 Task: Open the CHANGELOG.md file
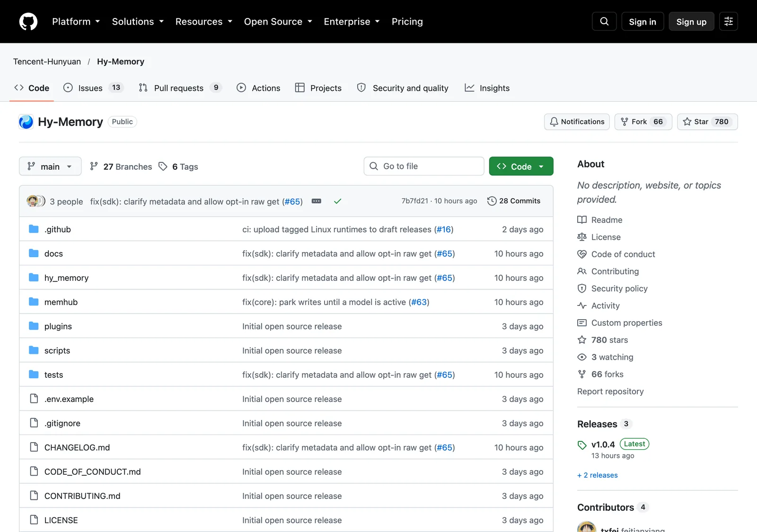pos(77,447)
